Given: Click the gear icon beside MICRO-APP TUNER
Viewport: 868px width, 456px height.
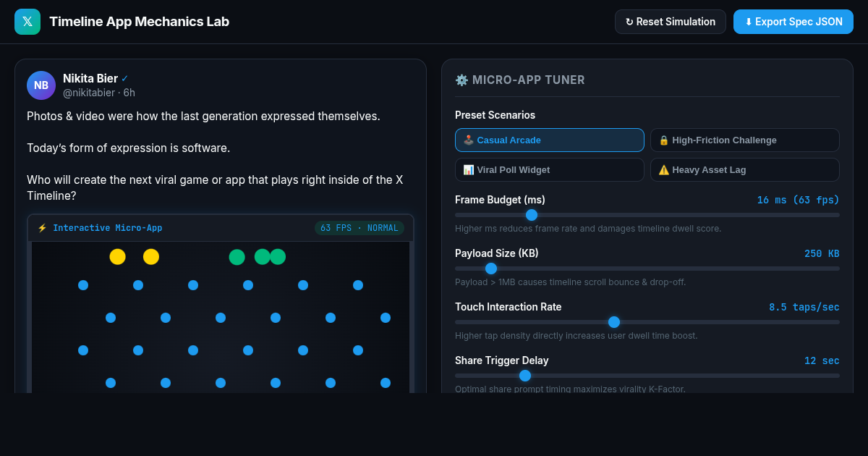Looking at the screenshot, I should [461, 80].
